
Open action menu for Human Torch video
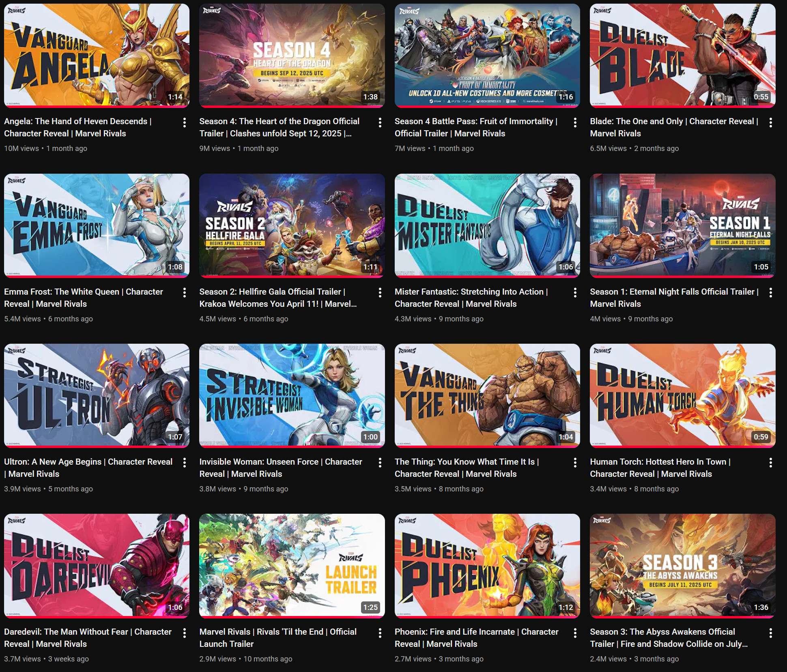770,463
